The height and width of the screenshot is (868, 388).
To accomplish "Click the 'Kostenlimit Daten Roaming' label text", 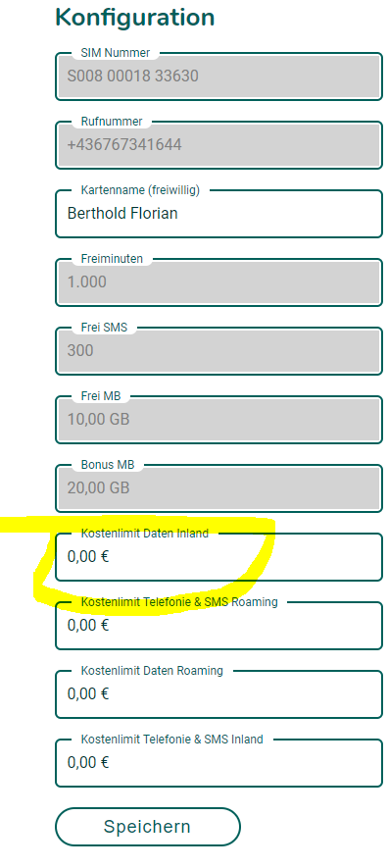I will click(x=152, y=671).
